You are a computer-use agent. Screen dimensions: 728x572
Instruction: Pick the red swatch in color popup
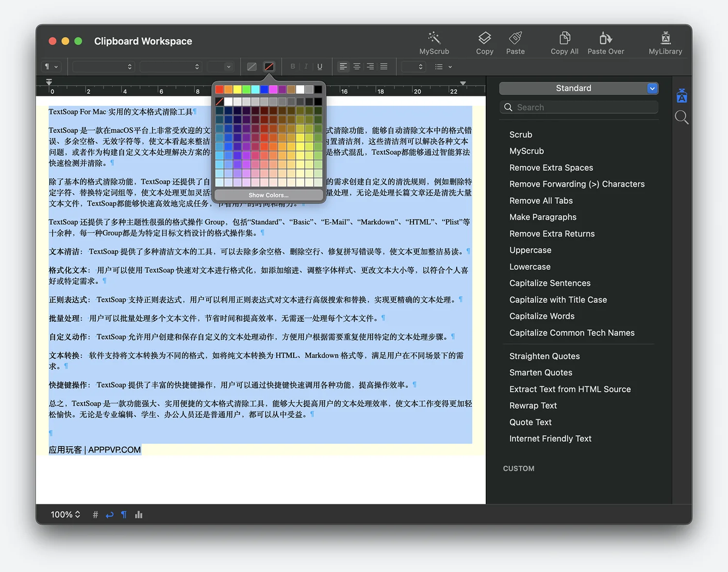pyautogui.click(x=219, y=89)
